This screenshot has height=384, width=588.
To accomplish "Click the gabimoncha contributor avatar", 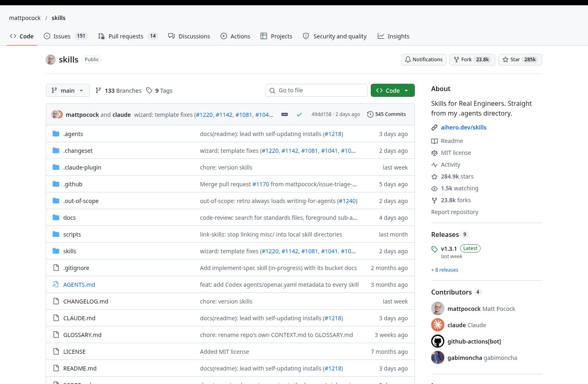I will click(x=438, y=358).
